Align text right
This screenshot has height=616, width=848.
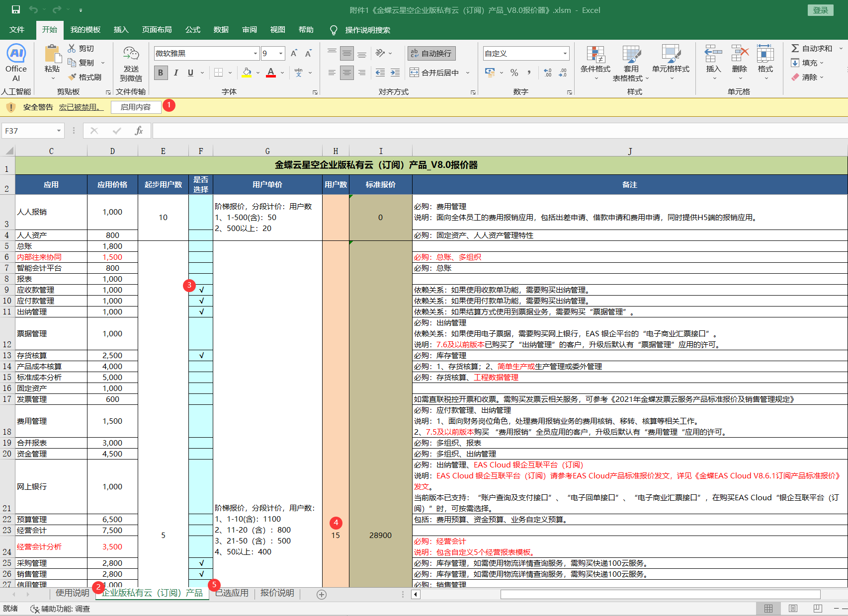[x=362, y=73]
